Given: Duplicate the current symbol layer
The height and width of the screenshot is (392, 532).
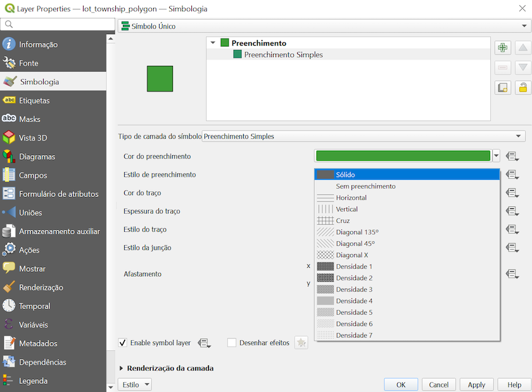Looking at the screenshot, I should tap(503, 87).
